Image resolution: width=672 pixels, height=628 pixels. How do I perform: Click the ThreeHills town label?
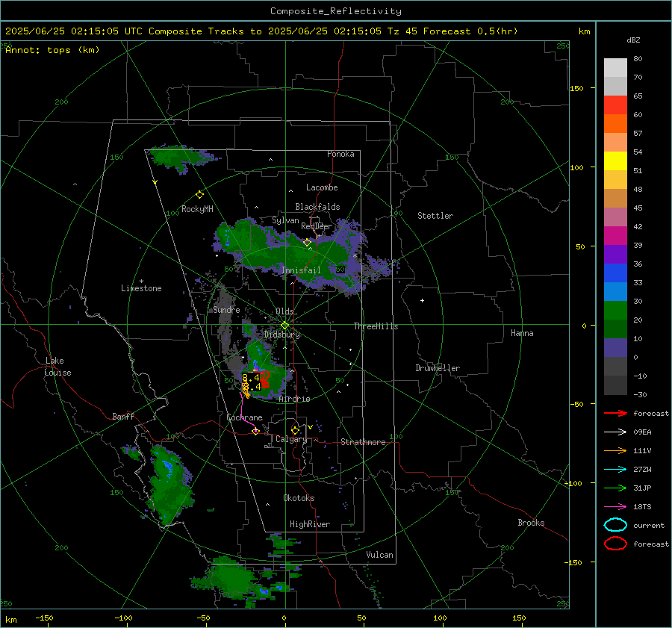pyautogui.click(x=376, y=326)
